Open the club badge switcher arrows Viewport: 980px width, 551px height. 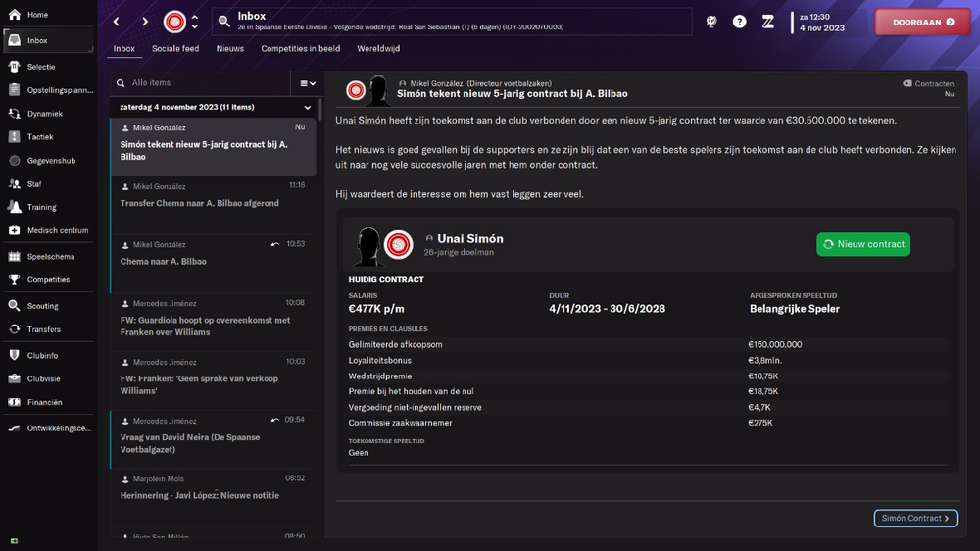[x=195, y=22]
